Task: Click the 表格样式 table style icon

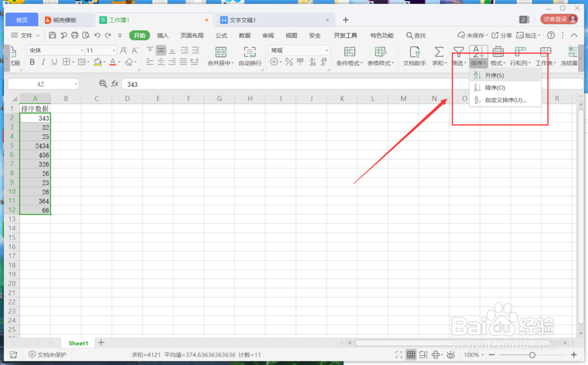Action: [x=380, y=52]
